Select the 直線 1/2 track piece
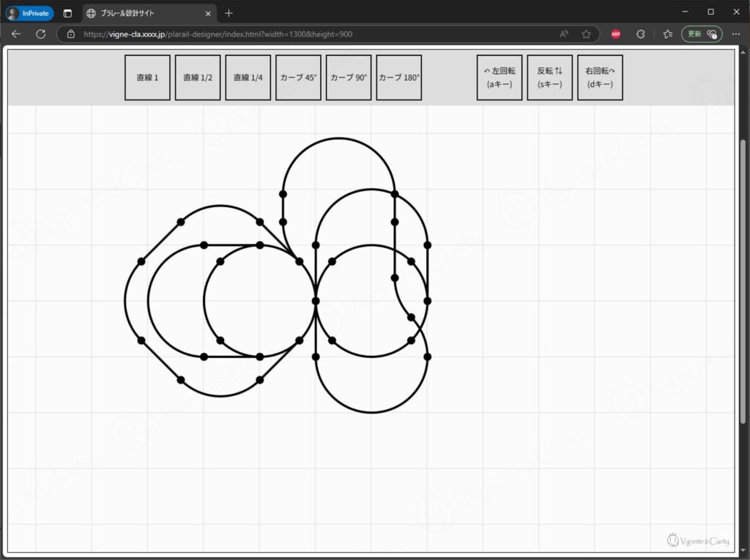 coord(198,78)
